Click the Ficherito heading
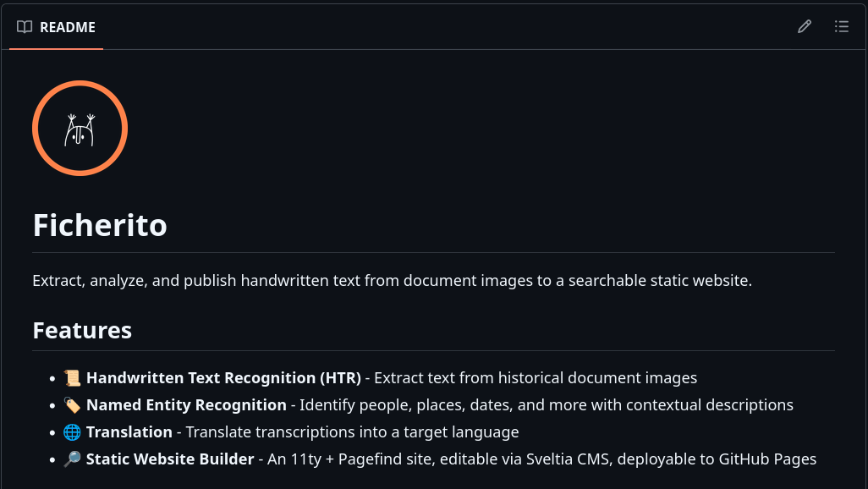The width and height of the screenshot is (868, 489). tap(100, 225)
